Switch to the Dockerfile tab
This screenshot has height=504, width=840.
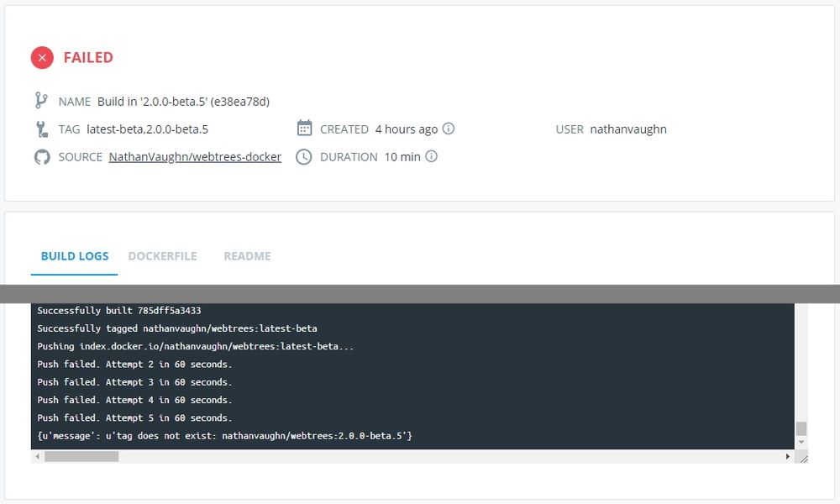(x=162, y=256)
